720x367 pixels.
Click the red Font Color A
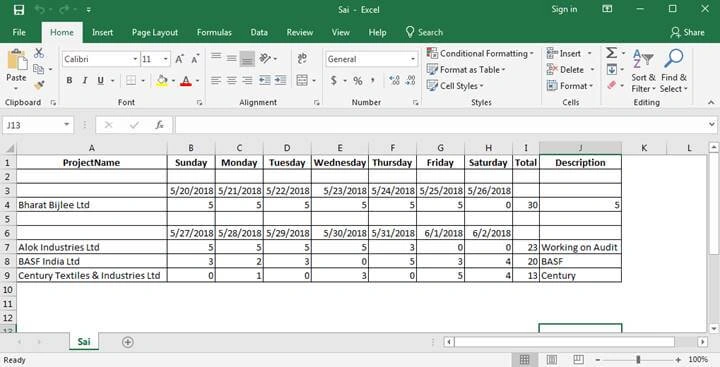[186, 81]
